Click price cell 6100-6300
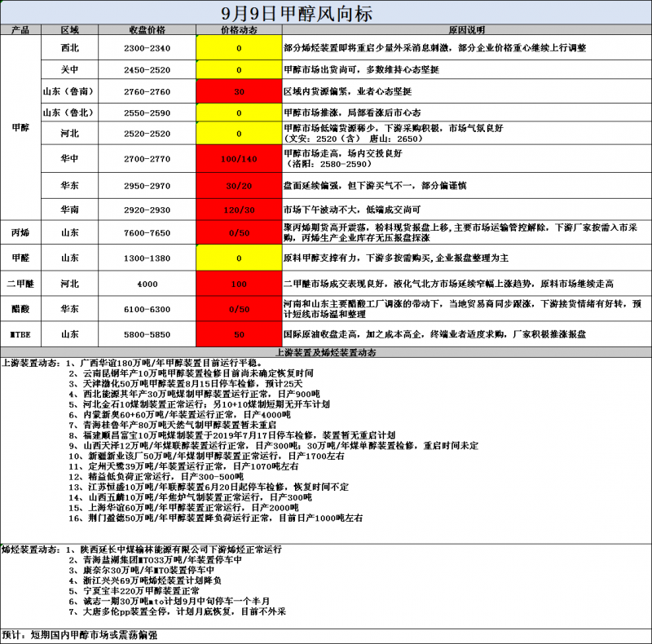The height and width of the screenshot is (644, 652). pos(147,309)
